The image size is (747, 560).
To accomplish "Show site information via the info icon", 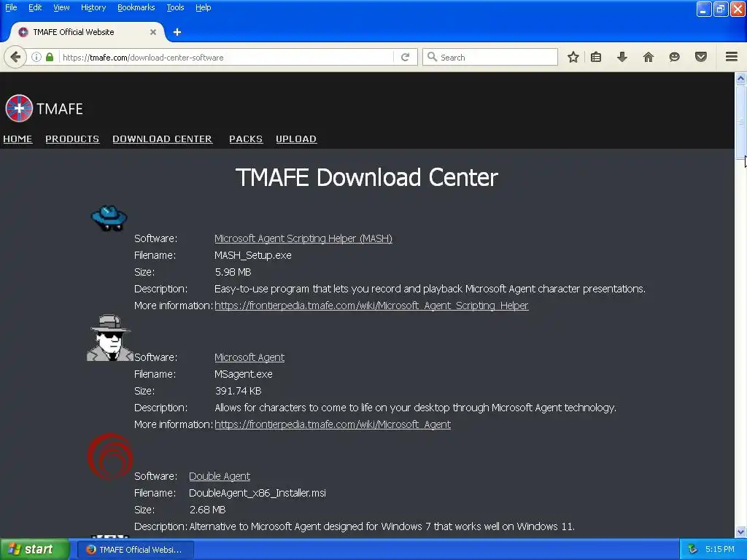I will [36, 57].
